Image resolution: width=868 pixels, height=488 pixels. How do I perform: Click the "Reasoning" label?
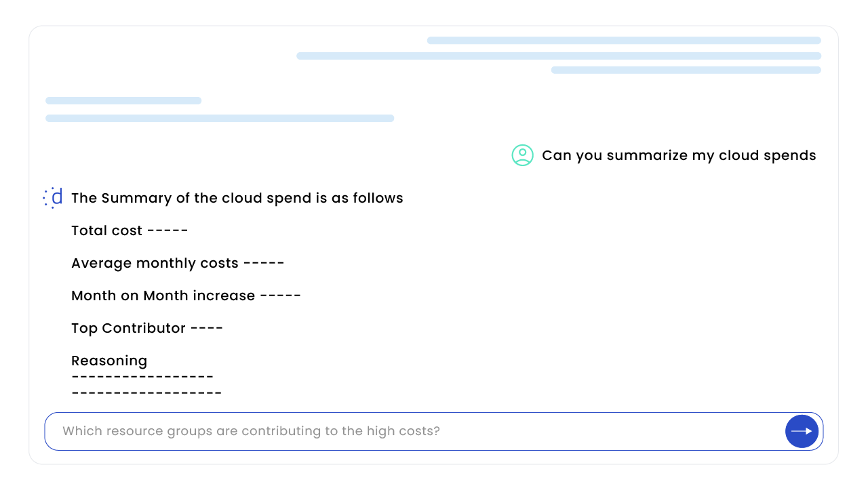[x=109, y=361]
